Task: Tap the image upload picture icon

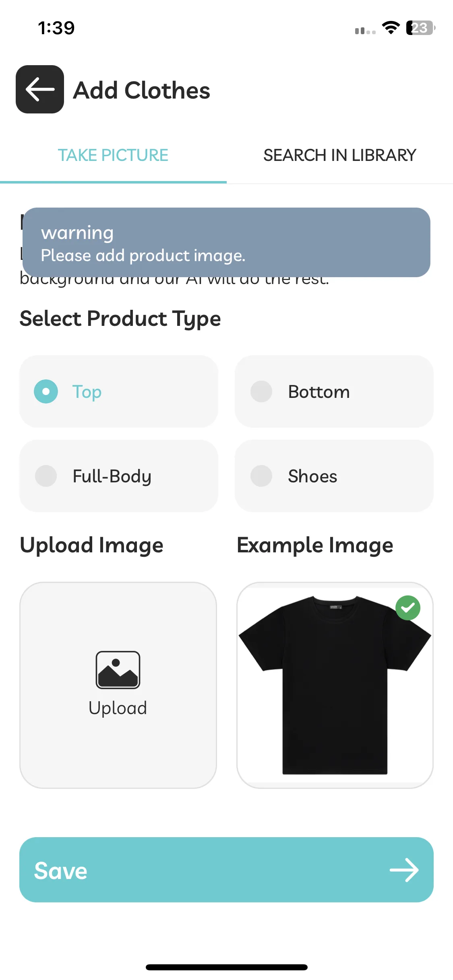Action: [118, 670]
